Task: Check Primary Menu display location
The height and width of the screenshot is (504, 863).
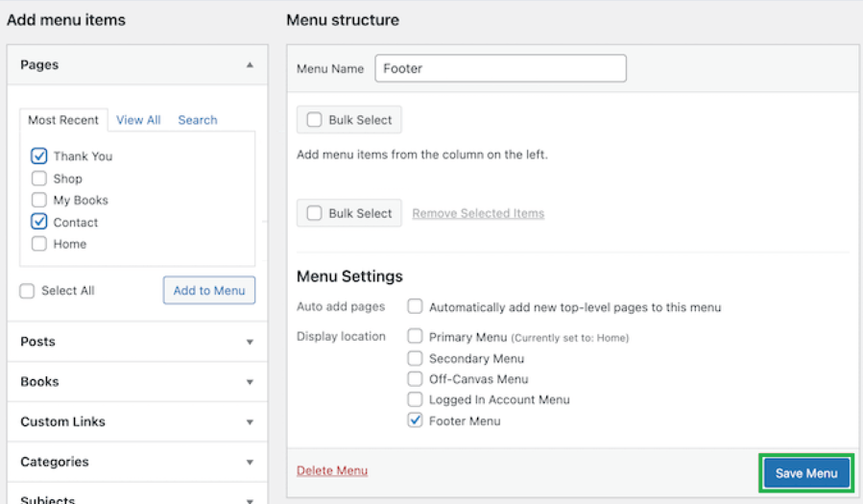Action: pyautogui.click(x=416, y=337)
